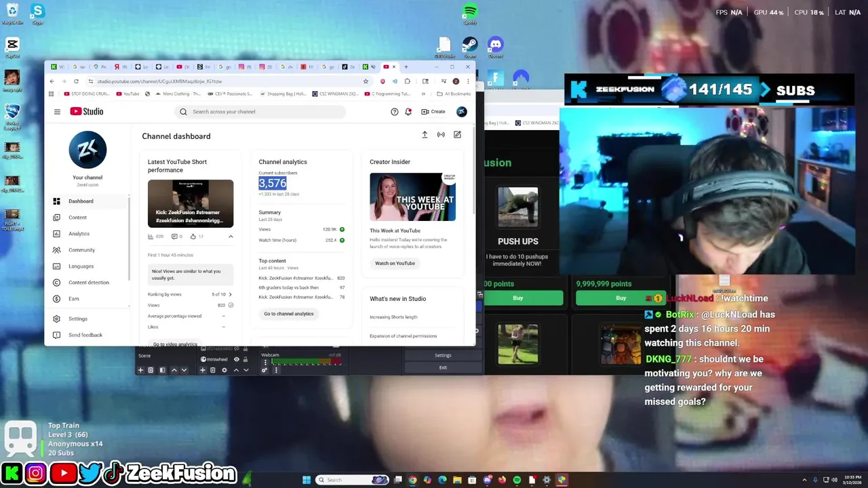Click OBS Exit button
This screenshot has width=868, height=488.
(x=443, y=368)
